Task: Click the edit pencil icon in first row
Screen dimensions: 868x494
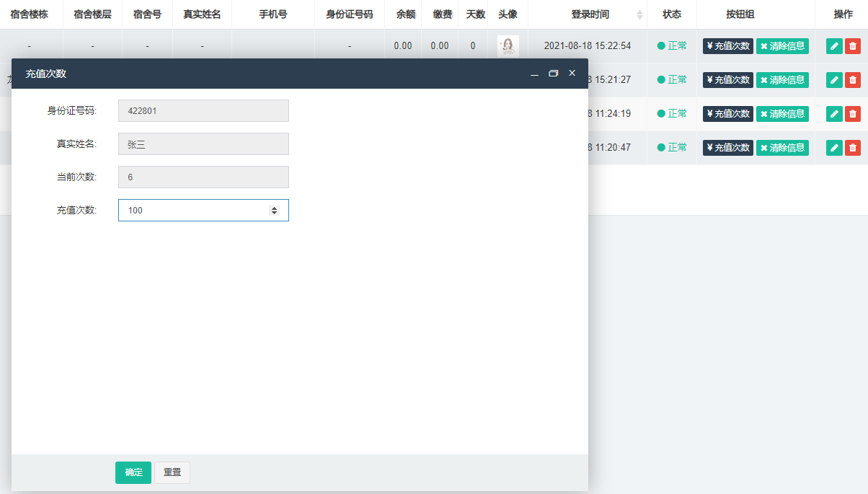Action: 834,46
